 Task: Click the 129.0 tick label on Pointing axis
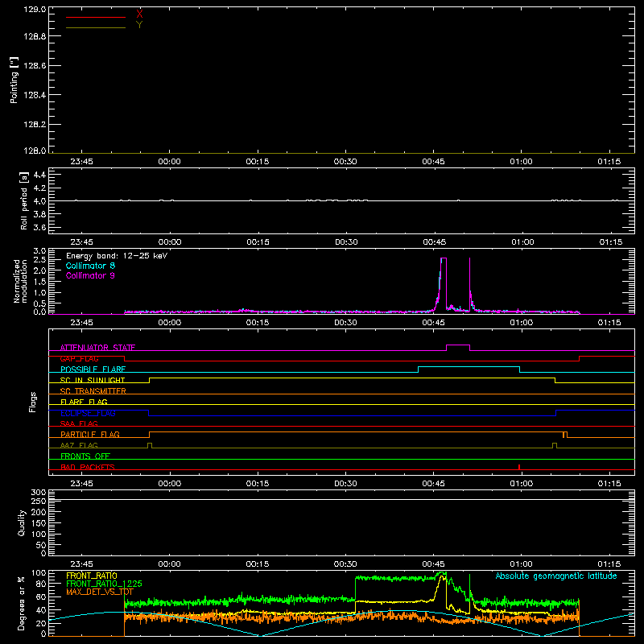tap(35, 10)
